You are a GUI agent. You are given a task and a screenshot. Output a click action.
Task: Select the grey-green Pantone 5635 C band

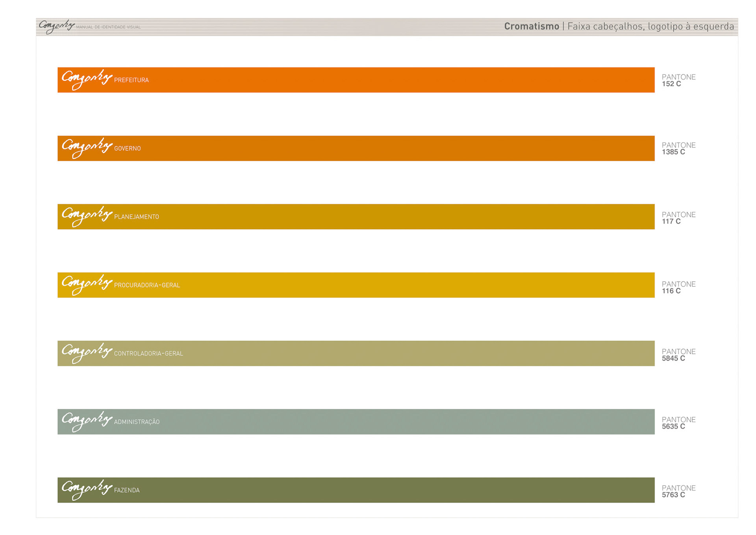point(356,422)
